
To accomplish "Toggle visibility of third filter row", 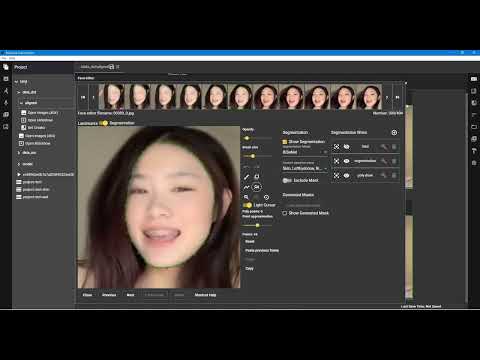I will pos(347,175).
